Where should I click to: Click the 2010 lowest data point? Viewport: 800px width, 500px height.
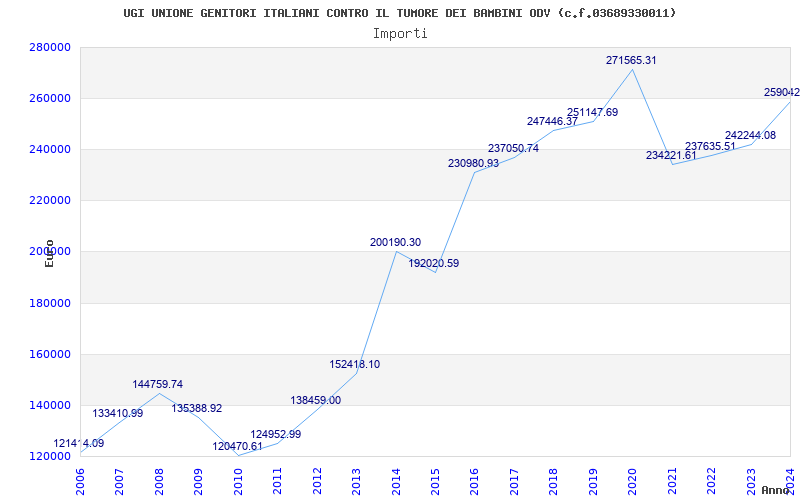(x=238, y=455)
